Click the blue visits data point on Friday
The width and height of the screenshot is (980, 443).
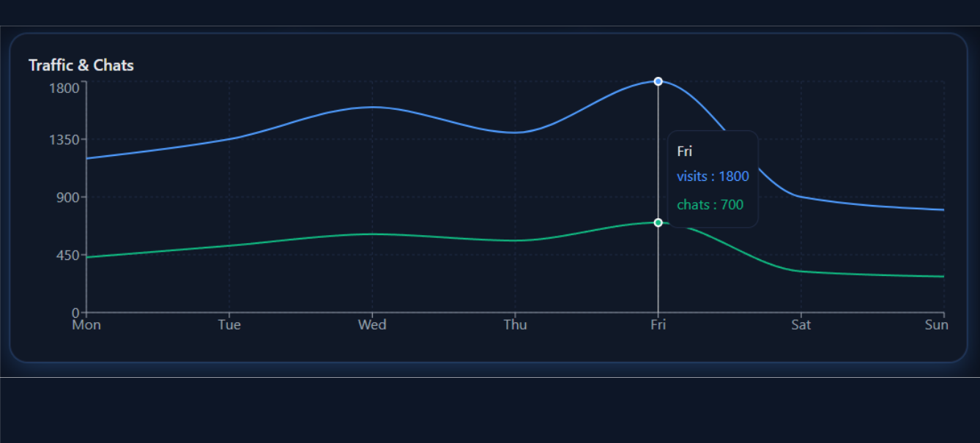click(x=658, y=81)
